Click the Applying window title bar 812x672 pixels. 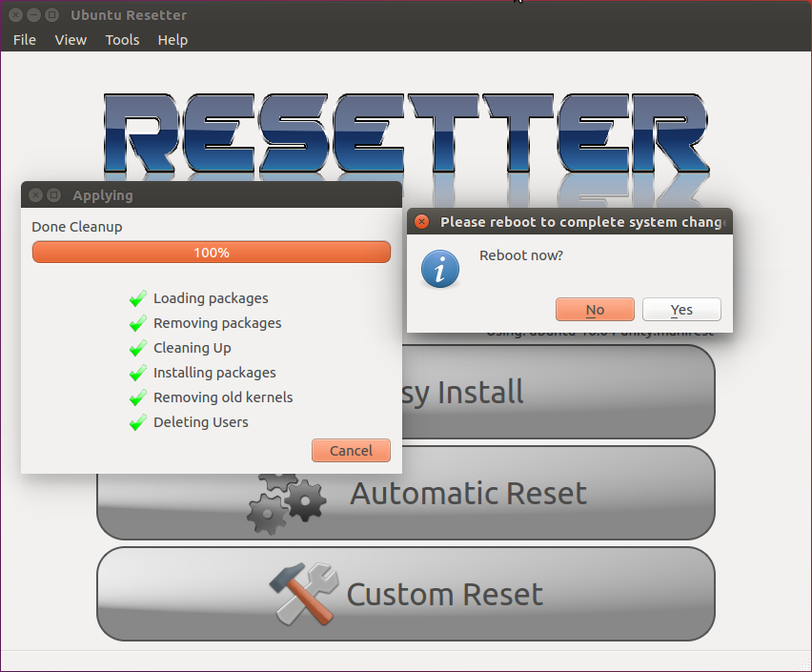point(212,194)
